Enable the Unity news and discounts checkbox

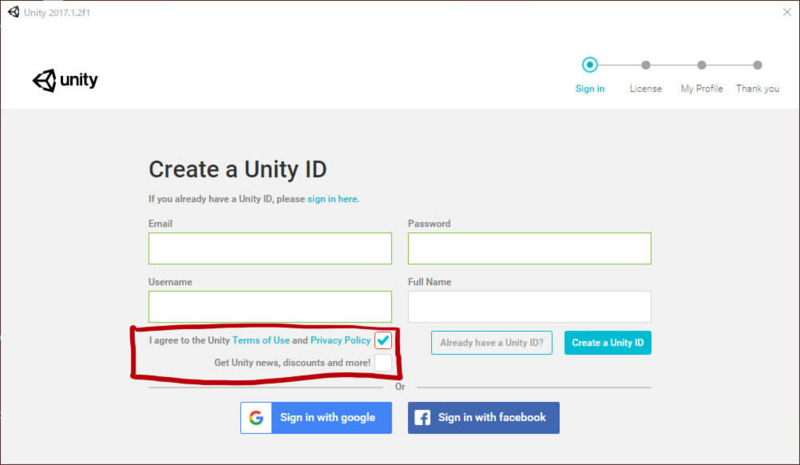click(x=383, y=362)
